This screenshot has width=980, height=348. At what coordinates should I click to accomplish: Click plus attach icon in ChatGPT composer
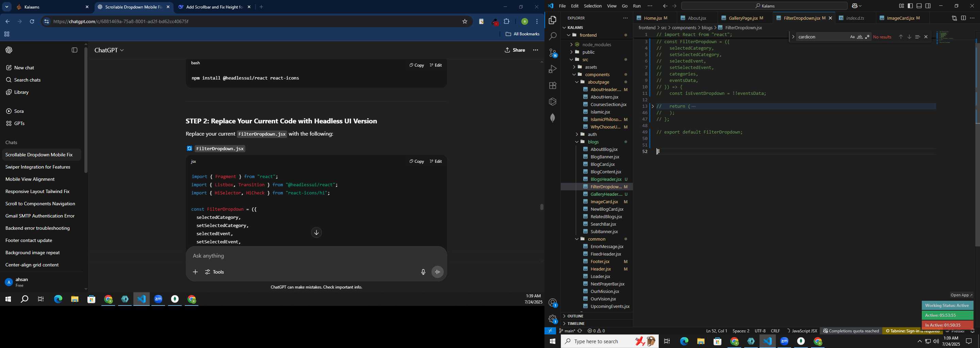coord(195,272)
